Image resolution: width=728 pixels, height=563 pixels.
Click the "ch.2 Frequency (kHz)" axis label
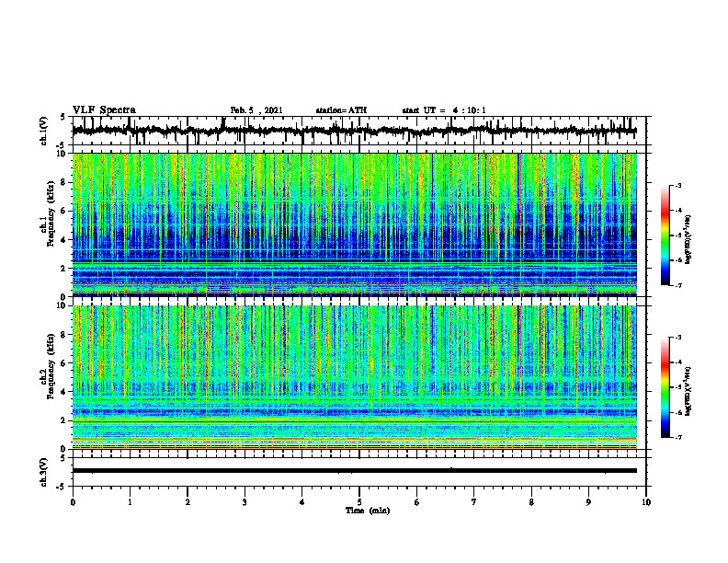(48, 366)
